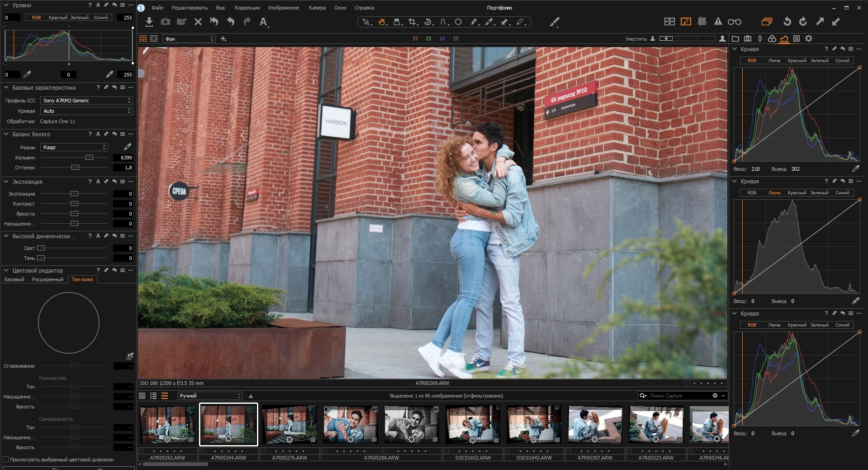Open the Color tool tab with three circles
The image size is (868, 470).
772,38
